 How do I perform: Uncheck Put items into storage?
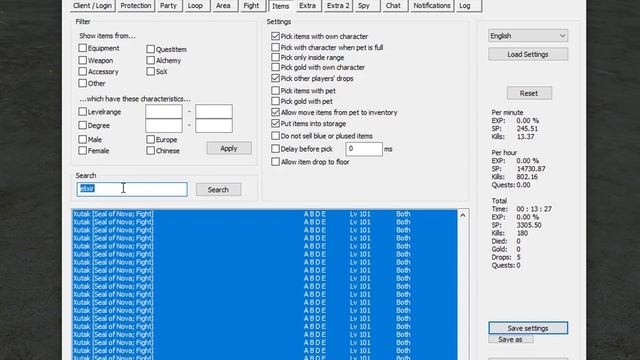(276, 123)
